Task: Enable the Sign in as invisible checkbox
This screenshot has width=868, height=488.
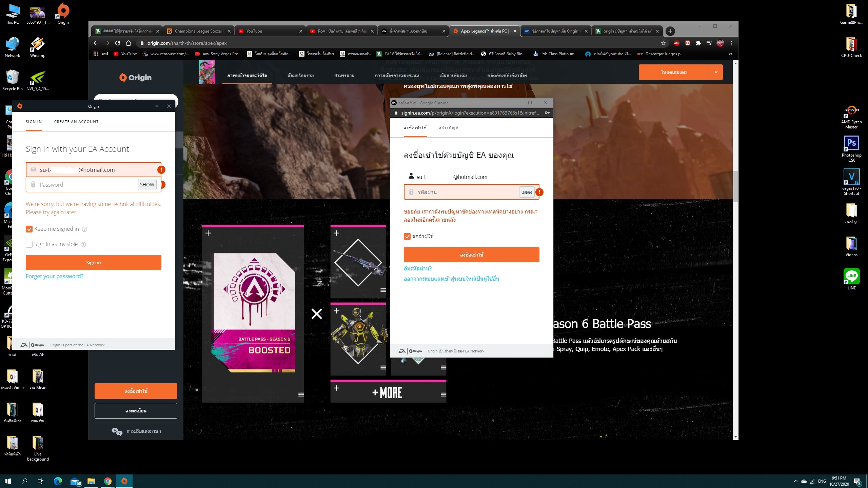Action: (29, 244)
